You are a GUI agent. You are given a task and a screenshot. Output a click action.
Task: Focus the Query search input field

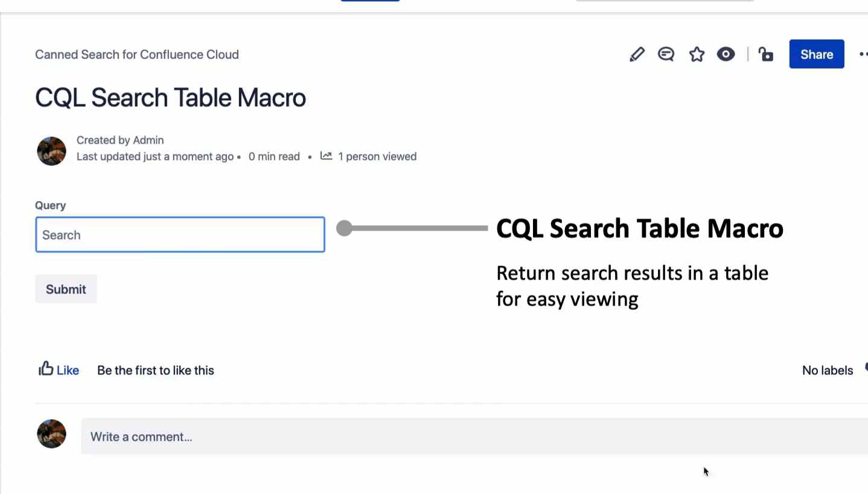(x=180, y=235)
